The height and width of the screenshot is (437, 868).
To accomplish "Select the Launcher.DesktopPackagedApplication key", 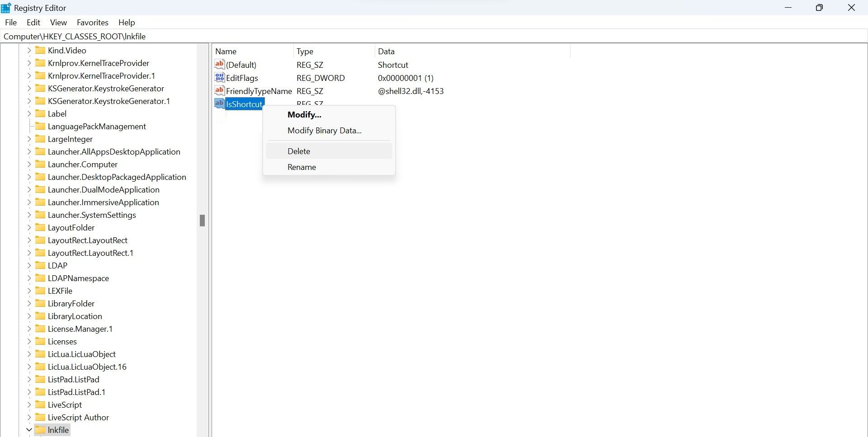I will (117, 177).
